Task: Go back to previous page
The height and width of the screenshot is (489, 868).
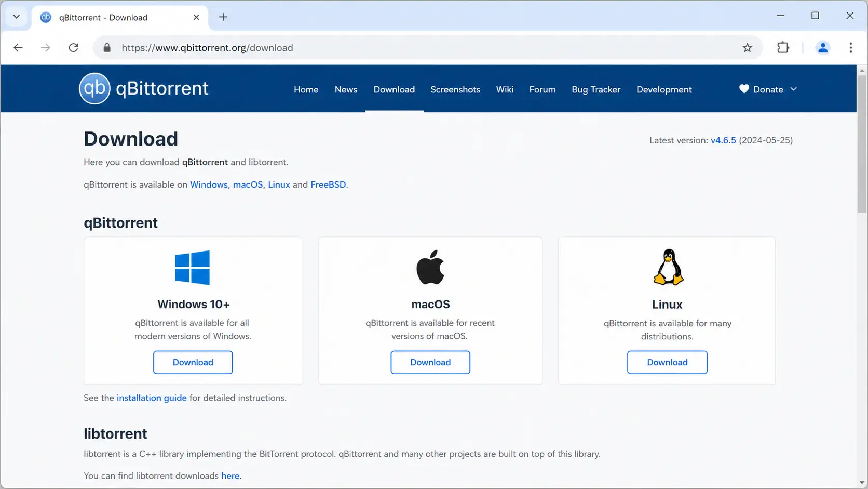Action: [x=18, y=48]
